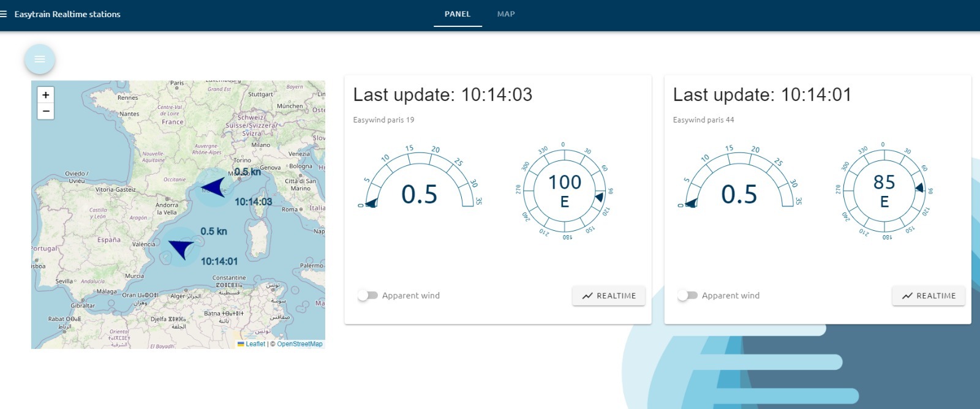Zoom in on the map
The image size is (980, 409).
click(x=46, y=95)
